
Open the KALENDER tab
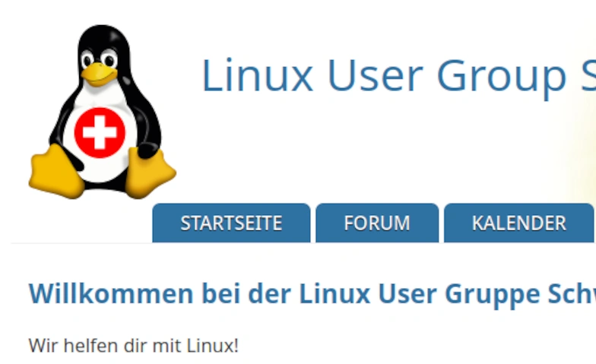518,223
